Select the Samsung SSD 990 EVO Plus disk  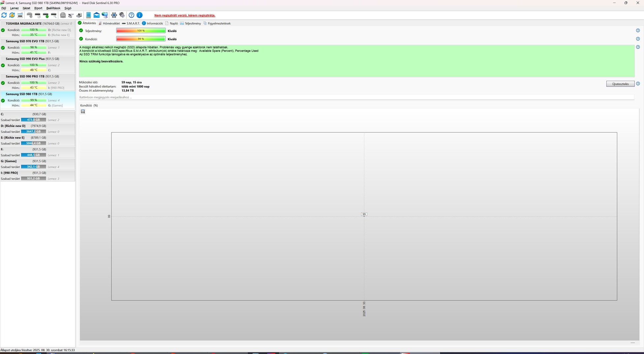click(38, 64)
